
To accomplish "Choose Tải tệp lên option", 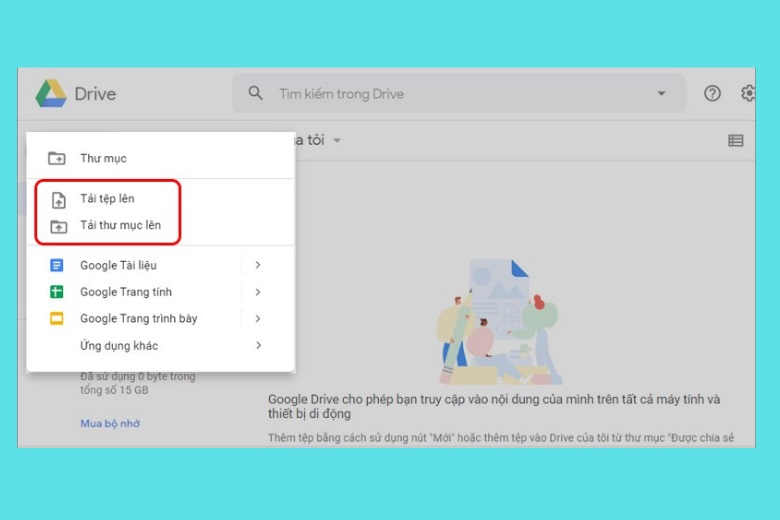I will 161,199.
